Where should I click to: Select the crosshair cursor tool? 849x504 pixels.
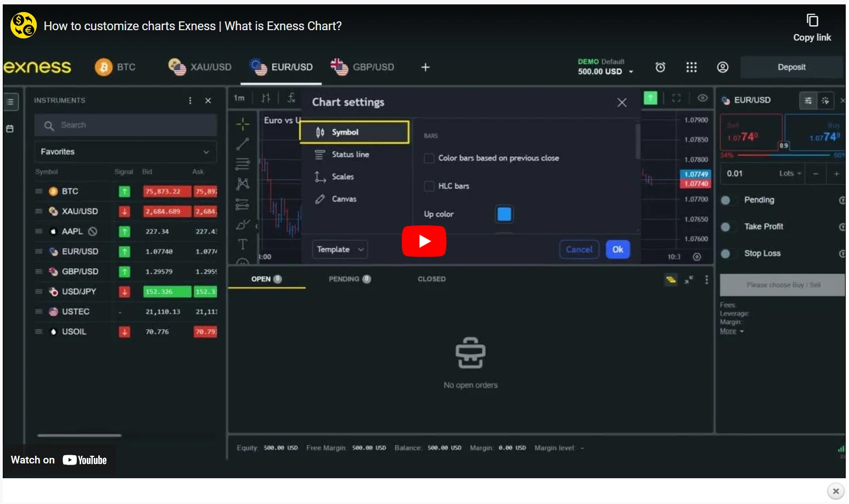click(243, 124)
